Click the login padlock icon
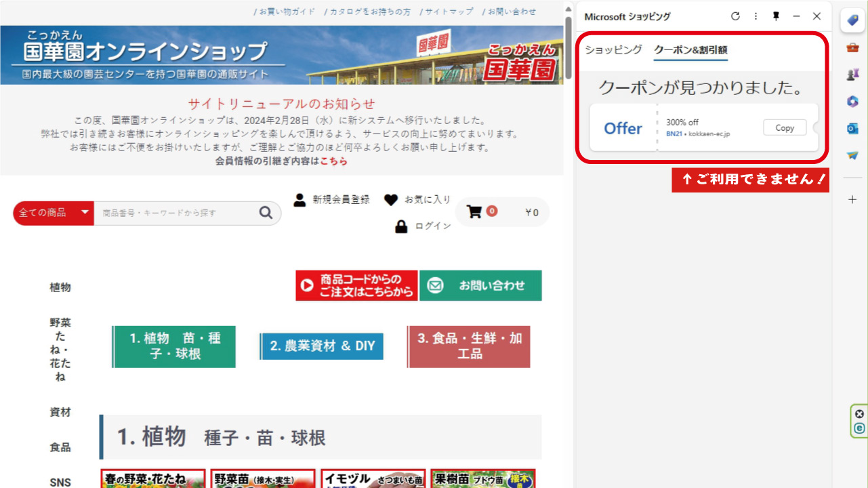This screenshot has height=488, width=868. point(401,226)
